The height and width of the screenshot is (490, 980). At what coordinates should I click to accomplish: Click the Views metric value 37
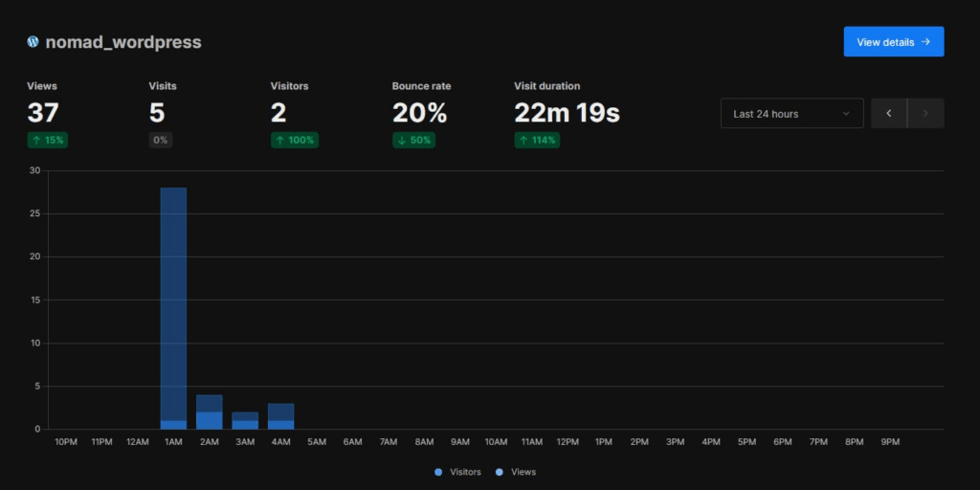click(43, 113)
